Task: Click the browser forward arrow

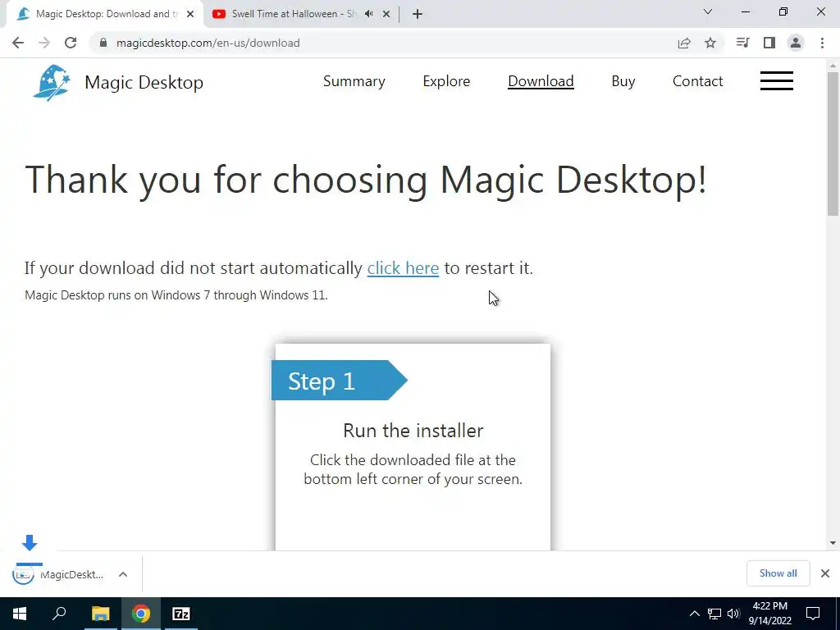Action: tap(44, 43)
